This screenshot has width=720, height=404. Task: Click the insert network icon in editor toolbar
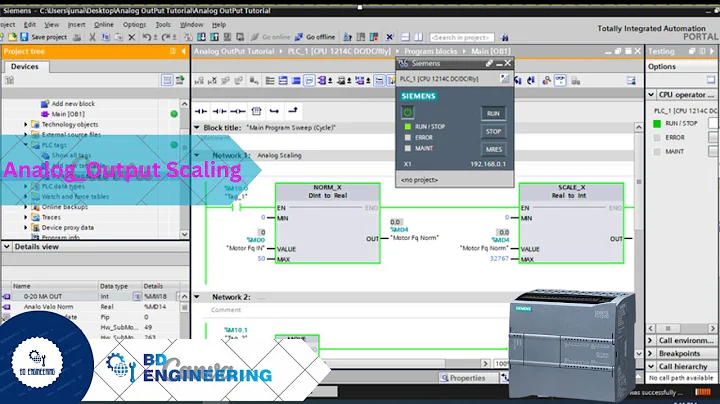tap(199, 81)
